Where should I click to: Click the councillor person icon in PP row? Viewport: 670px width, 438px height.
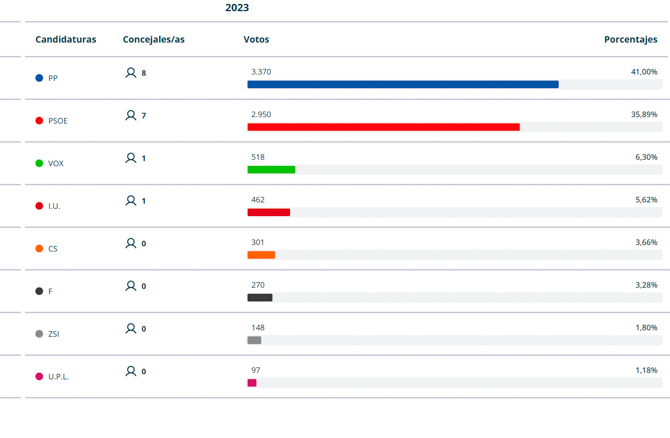[130, 73]
